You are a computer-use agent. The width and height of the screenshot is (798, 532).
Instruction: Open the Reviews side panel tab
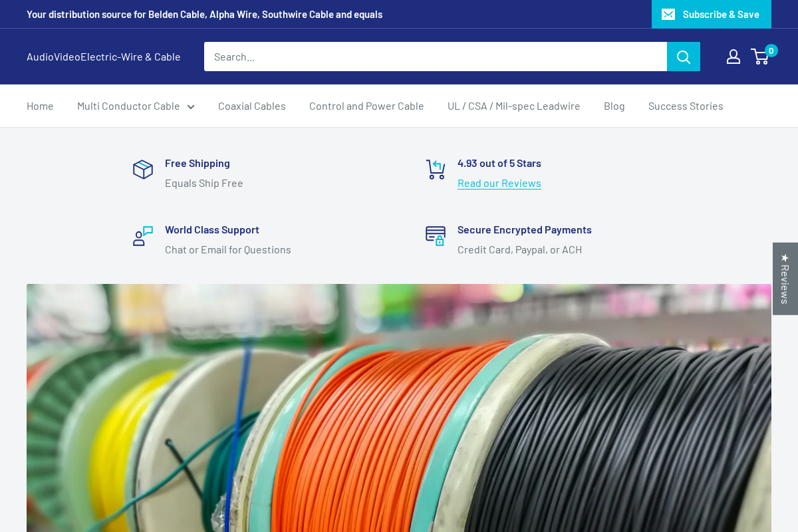784,279
